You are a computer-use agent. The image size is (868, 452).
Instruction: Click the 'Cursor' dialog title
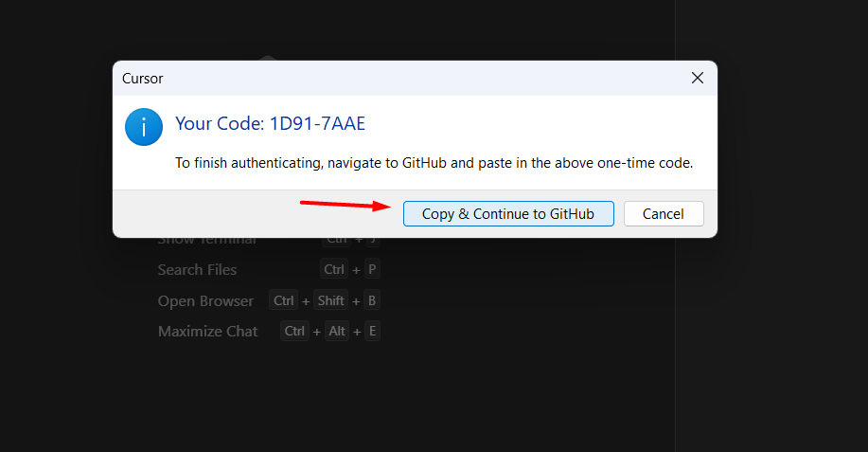tap(142, 79)
